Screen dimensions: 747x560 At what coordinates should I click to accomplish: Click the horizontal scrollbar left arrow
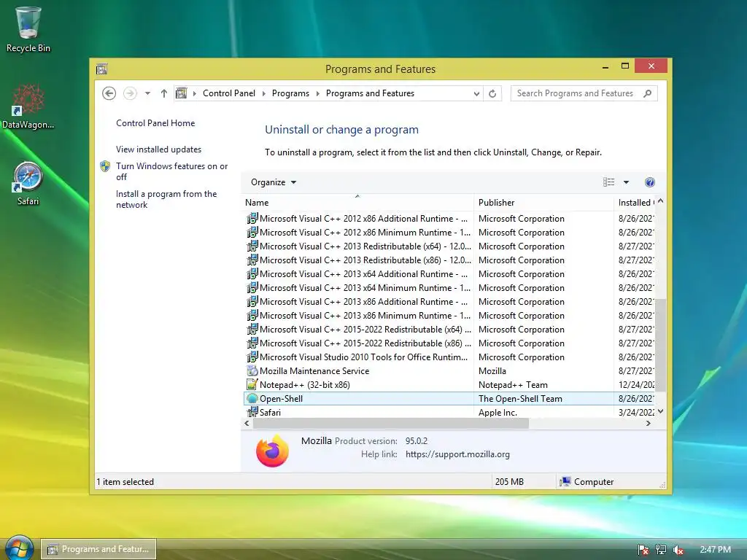point(247,424)
